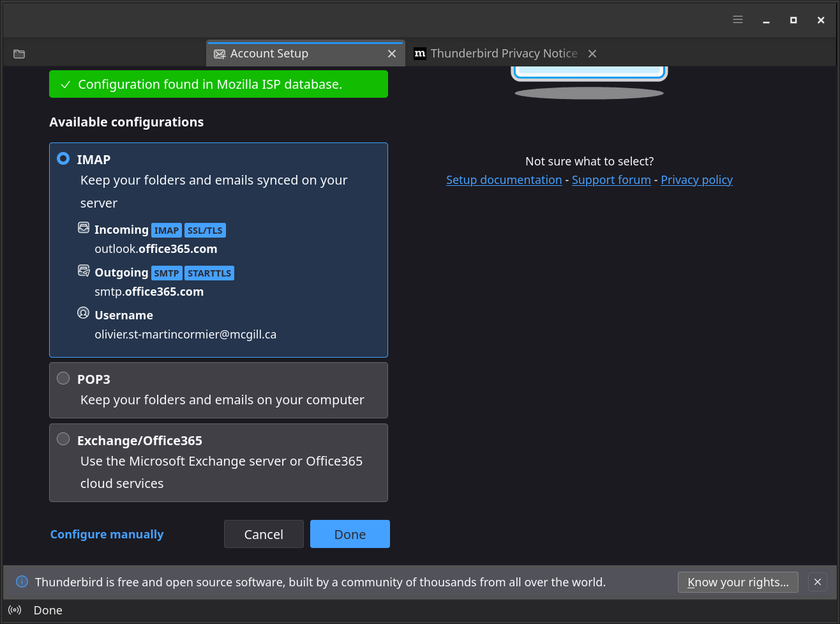Image resolution: width=840 pixels, height=624 pixels.
Task: Open the folder pane icon in tab bar
Action: [x=19, y=54]
